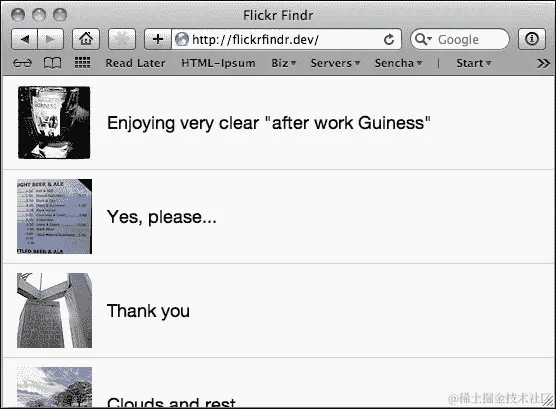Go forward with the forward arrow button
Viewport: 556px width, 409px height.
tap(50, 39)
